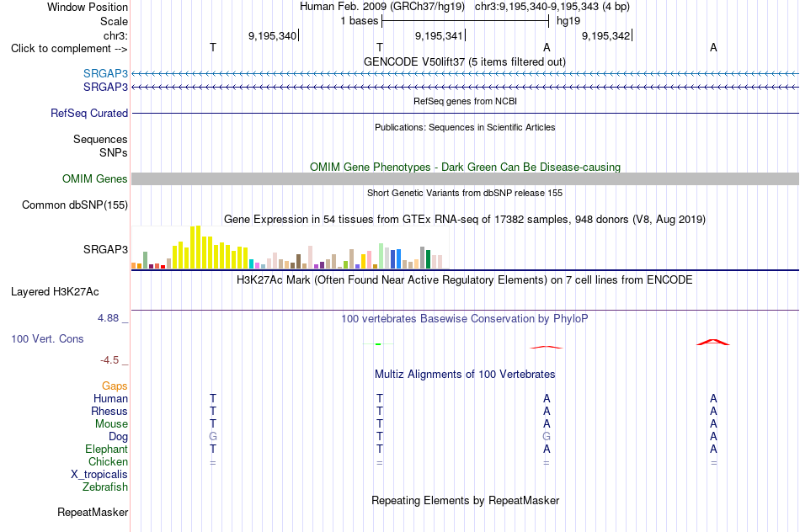The width and height of the screenshot is (800, 532).
Task: Click the gray OMIM Genes item bar
Action: click(x=466, y=178)
